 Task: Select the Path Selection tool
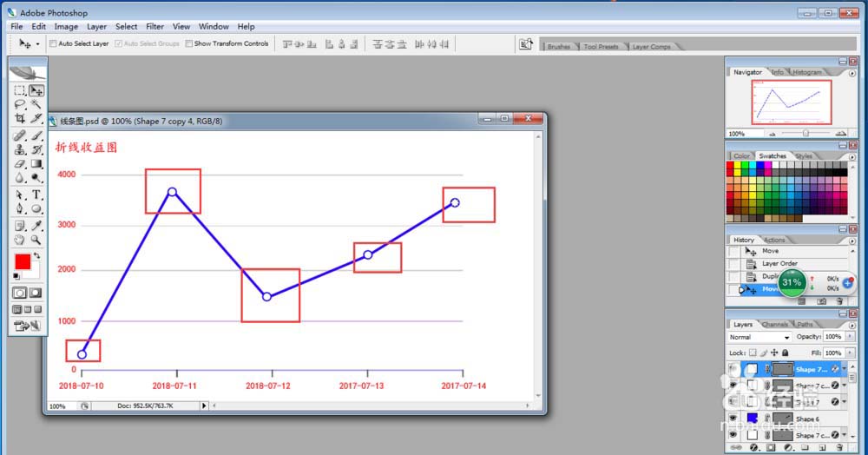pos(19,195)
